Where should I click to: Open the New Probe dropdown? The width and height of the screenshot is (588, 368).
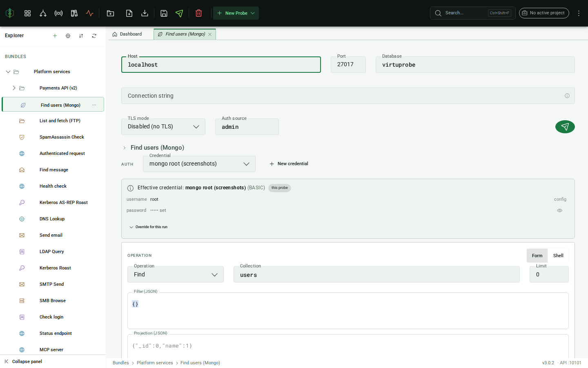236,13
